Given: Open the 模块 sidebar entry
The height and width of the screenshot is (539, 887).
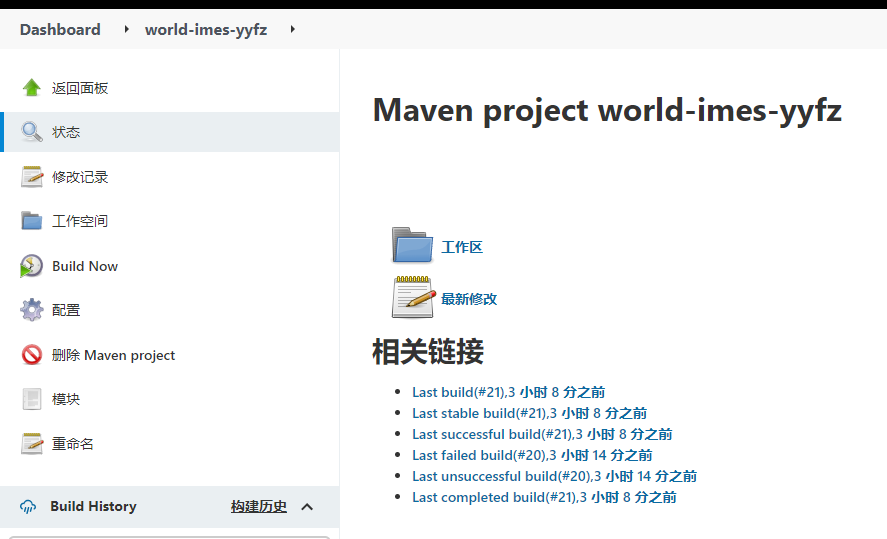Looking at the screenshot, I should (66, 399).
